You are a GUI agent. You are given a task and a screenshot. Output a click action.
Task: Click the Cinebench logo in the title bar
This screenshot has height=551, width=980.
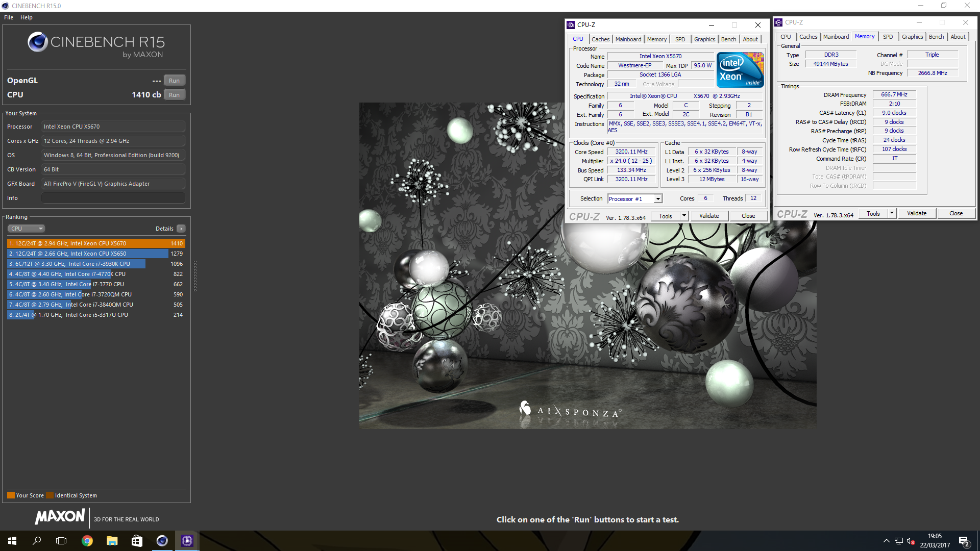pos(5,6)
